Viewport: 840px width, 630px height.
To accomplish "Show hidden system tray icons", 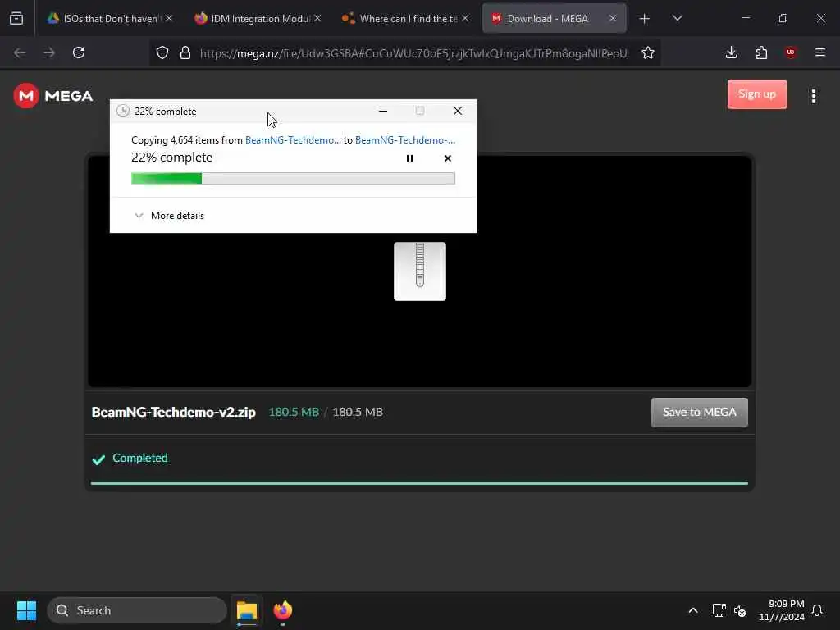I will (692, 610).
